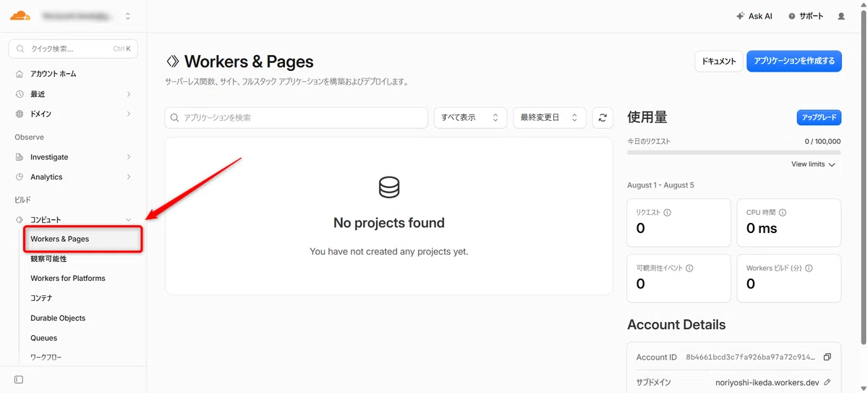
Task: Open Queues in the sidebar
Action: click(43, 338)
